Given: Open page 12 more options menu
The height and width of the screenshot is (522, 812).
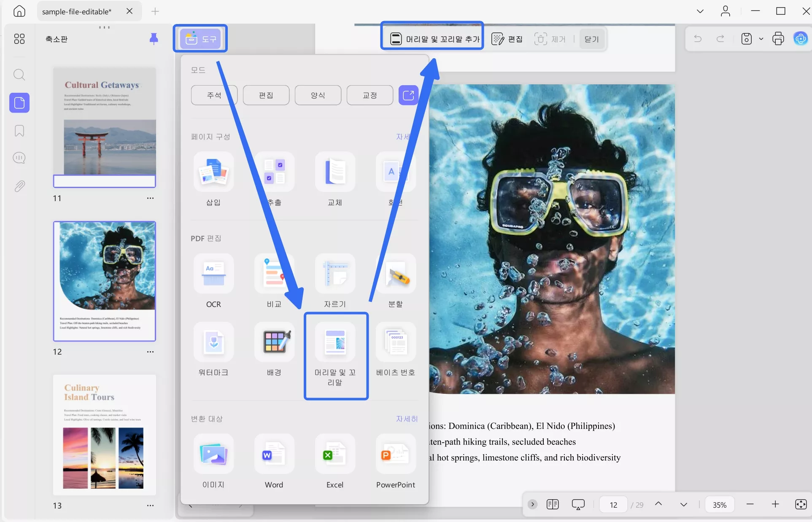Looking at the screenshot, I should click(x=151, y=352).
